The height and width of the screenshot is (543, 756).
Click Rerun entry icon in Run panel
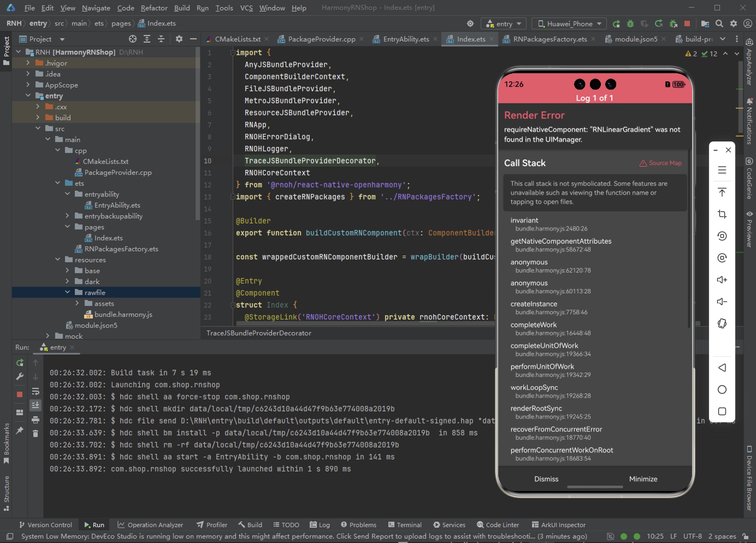pyautogui.click(x=20, y=363)
